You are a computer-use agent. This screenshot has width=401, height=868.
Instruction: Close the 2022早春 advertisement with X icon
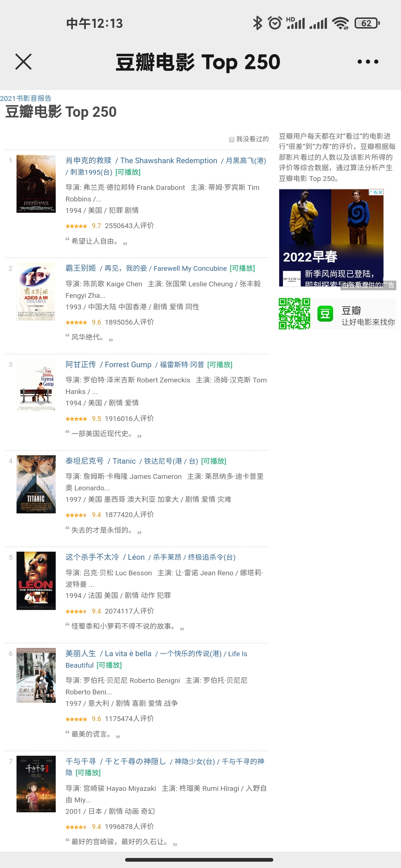tap(380, 192)
